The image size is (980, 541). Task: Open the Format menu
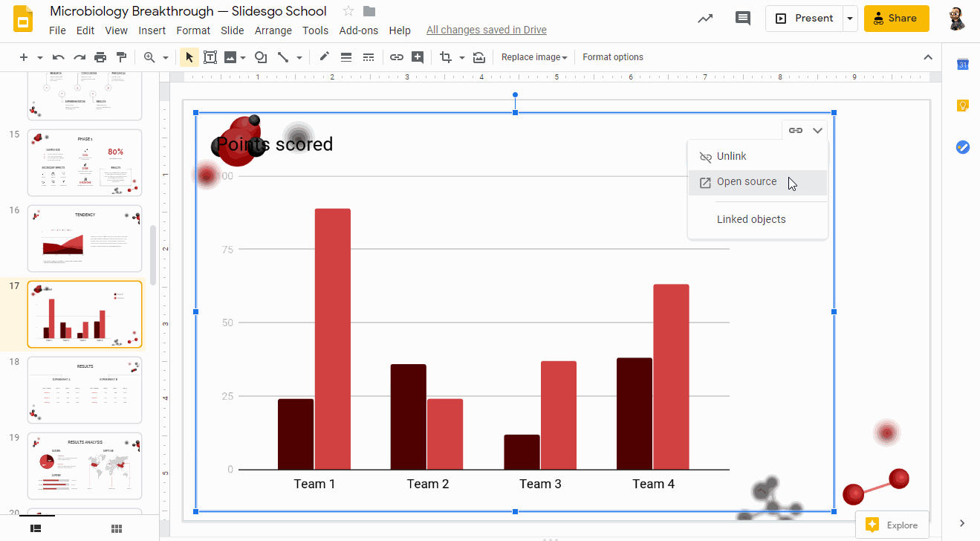193,30
